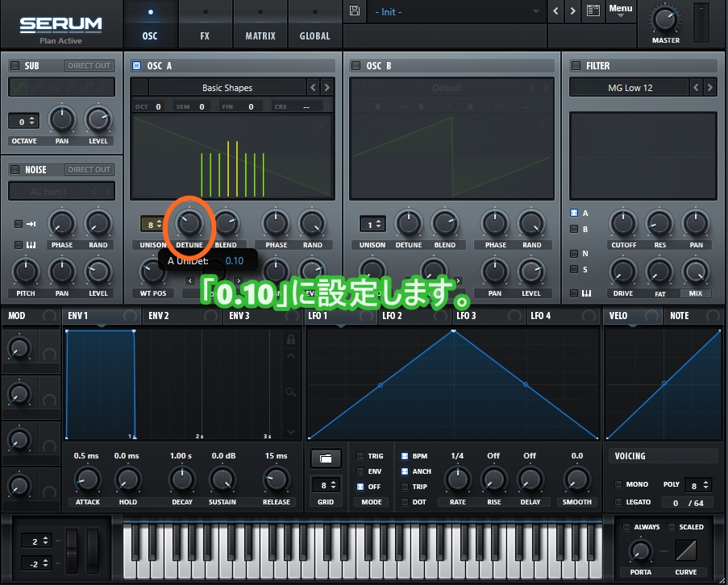The width and height of the screenshot is (728, 585).
Task: Click the MASTER volume knob
Action: [665, 20]
